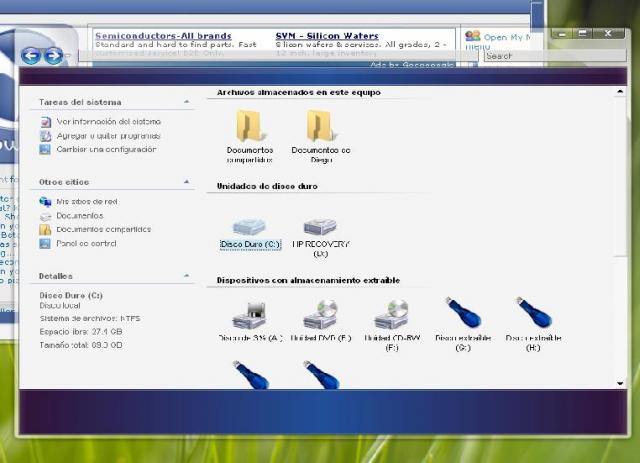The image size is (640, 463).
Task: Click the Unidades de disco duro heading
Action: (x=267, y=186)
